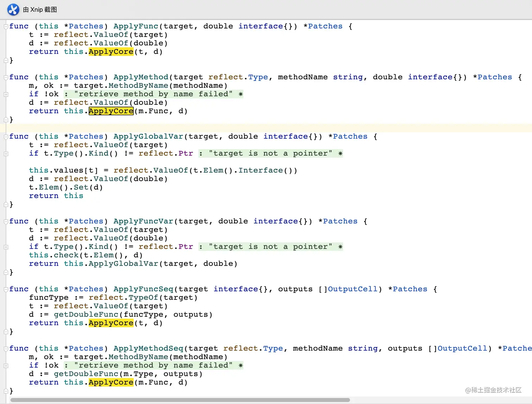532x404 pixels.
Task: Click the ApplyFuncSeq name in its declaration
Action: click(x=143, y=289)
